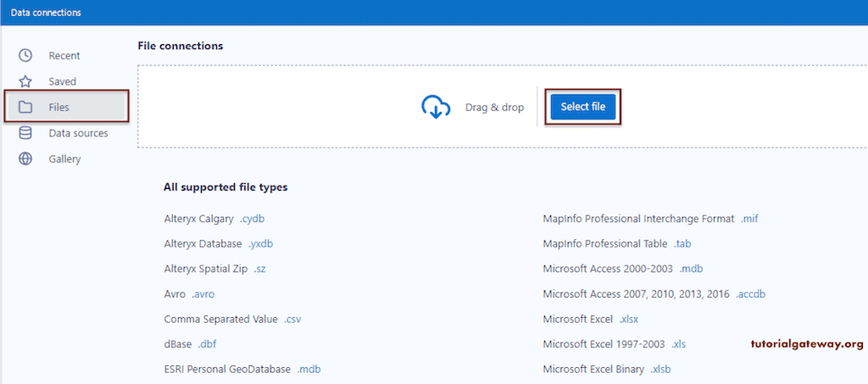Click the Avro file type text
Screen dimensions: 868x384
point(175,294)
